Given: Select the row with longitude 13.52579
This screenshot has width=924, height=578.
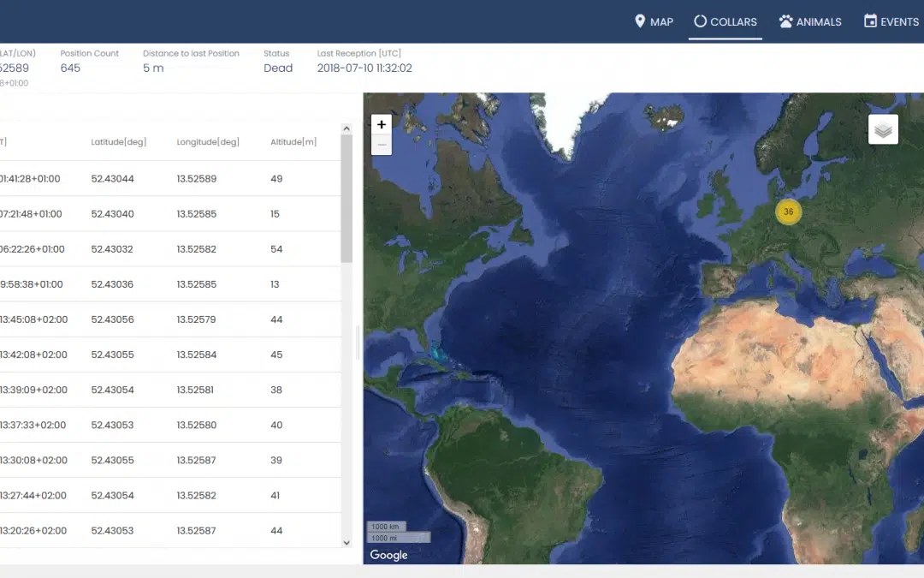Looking at the screenshot, I should coord(171,319).
